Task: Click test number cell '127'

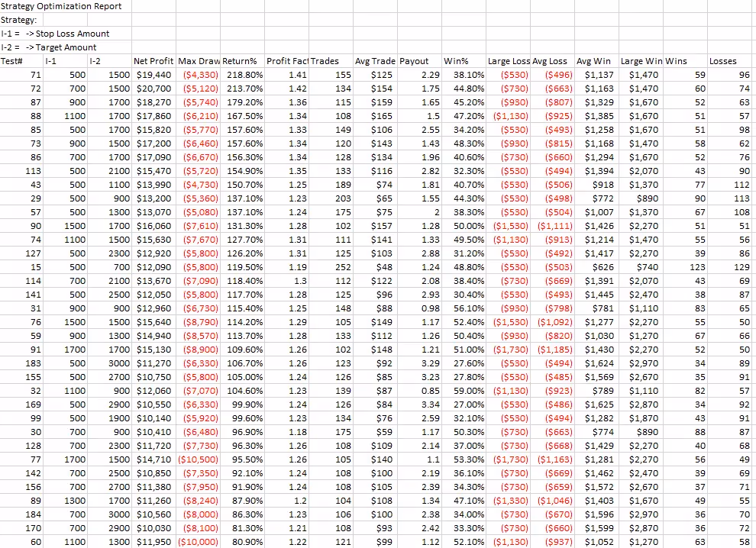Action: (x=21, y=253)
